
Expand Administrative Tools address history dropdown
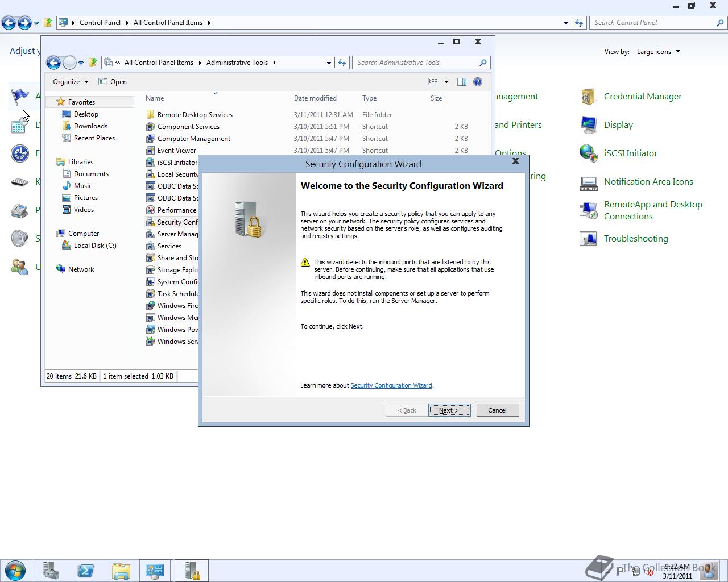[x=329, y=63]
